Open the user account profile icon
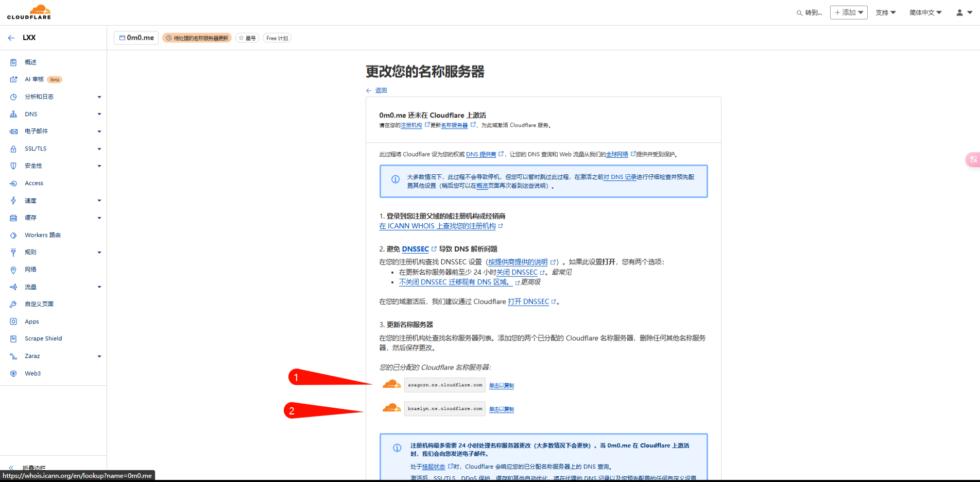 click(x=959, y=12)
